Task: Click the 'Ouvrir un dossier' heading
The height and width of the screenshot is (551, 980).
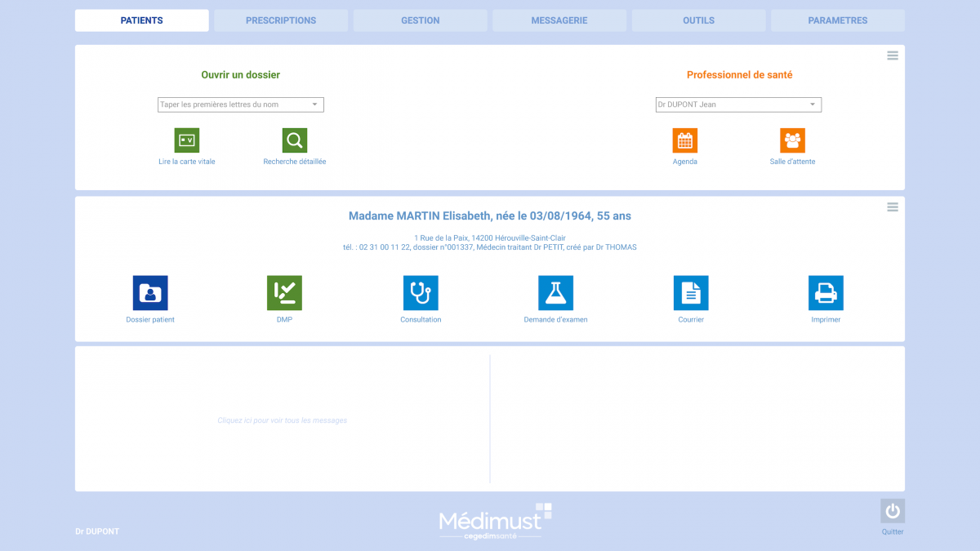Action: (x=241, y=75)
